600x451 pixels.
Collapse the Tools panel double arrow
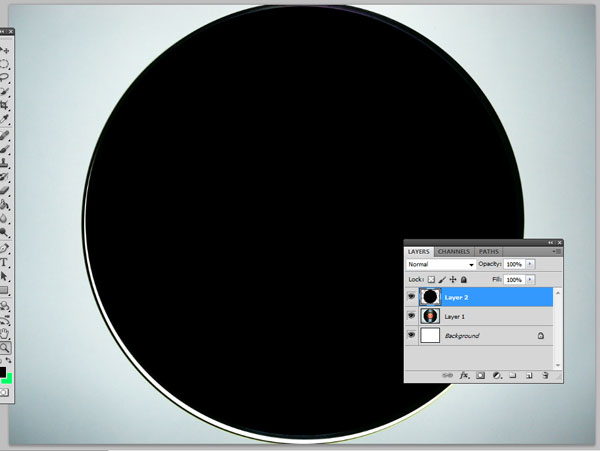(x=2, y=31)
